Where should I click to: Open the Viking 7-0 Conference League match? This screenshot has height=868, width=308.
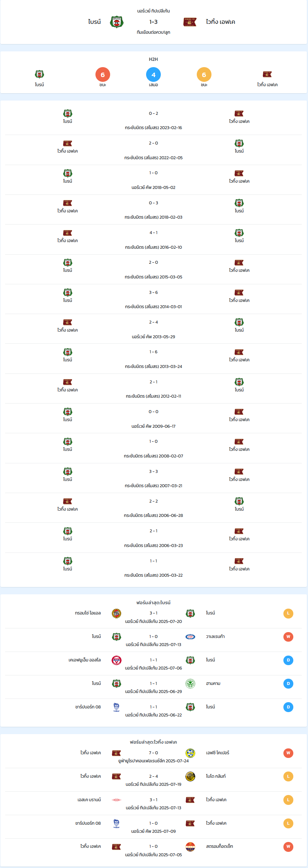(x=153, y=756)
